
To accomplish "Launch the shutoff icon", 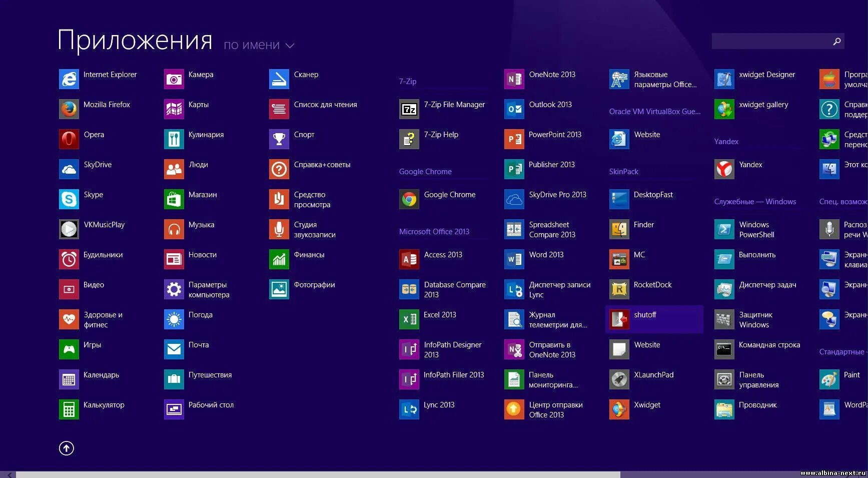I will point(619,319).
